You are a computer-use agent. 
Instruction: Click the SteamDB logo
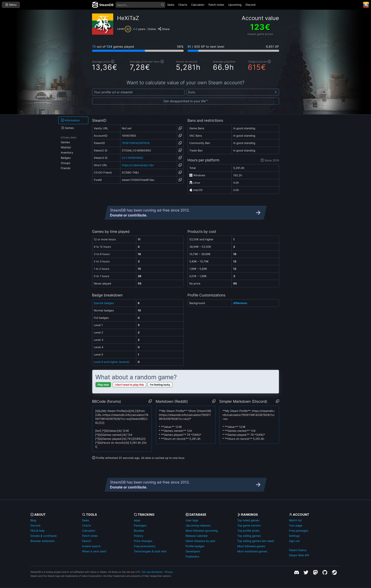click(103, 5)
